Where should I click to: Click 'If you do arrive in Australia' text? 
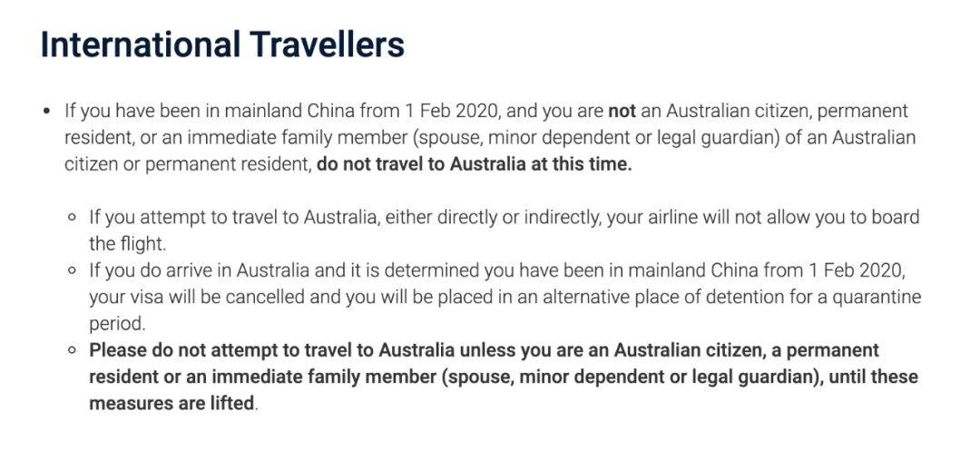(x=200, y=270)
